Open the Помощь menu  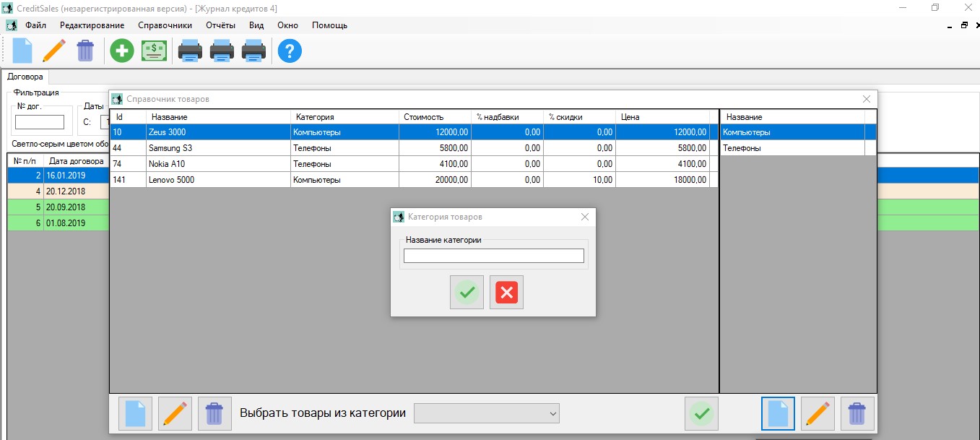pos(329,25)
